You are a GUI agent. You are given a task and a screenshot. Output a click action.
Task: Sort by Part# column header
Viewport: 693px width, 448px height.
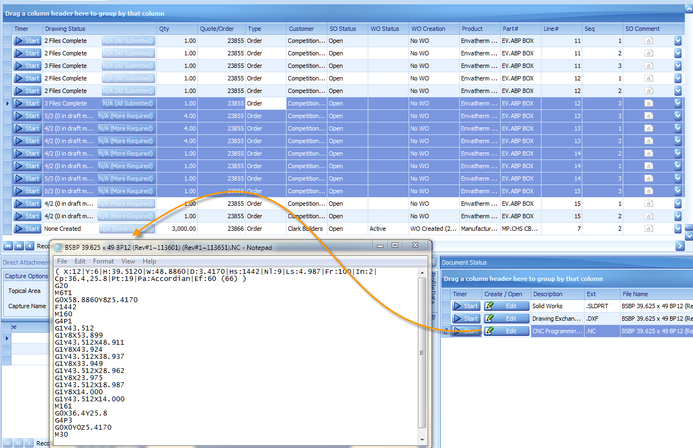coord(521,29)
